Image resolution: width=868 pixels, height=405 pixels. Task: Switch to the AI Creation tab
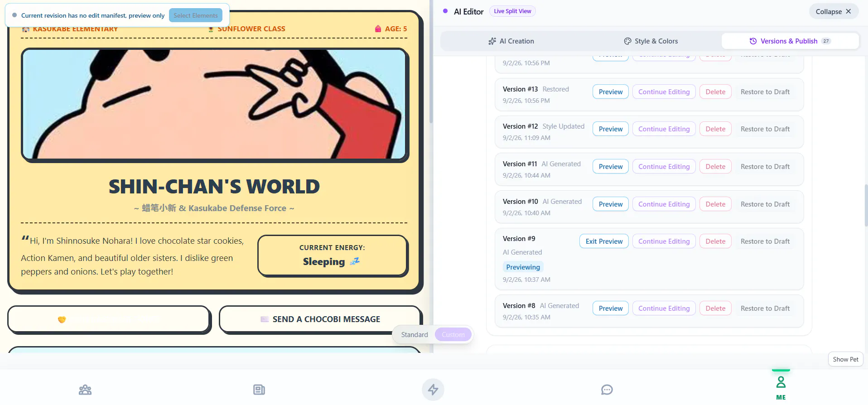tap(511, 41)
